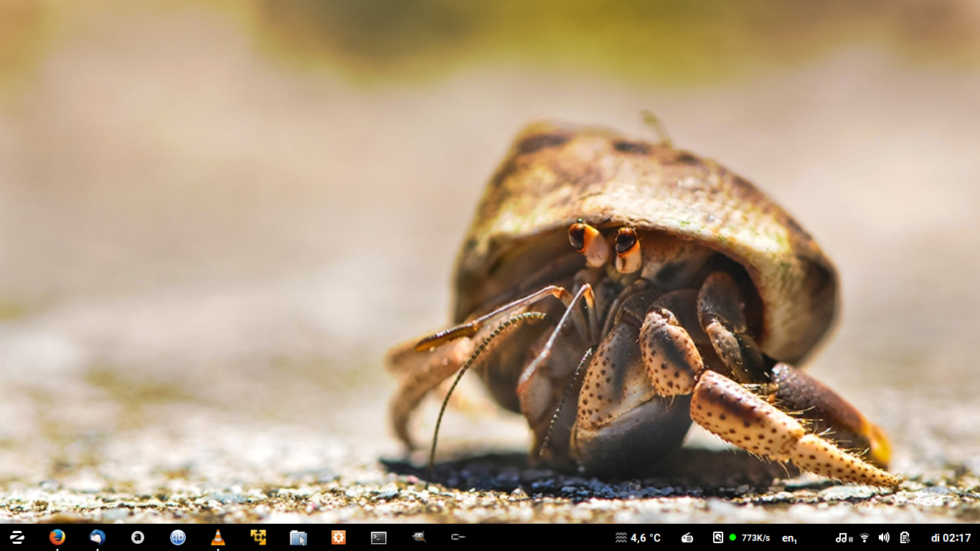The width and height of the screenshot is (980, 551).
Task: Open the Zorin start menu
Action: 17,537
